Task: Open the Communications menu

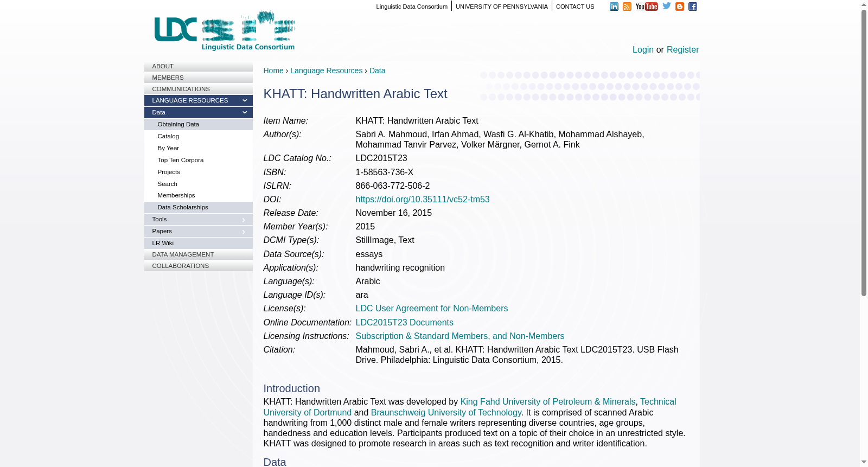Action: pos(199,89)
